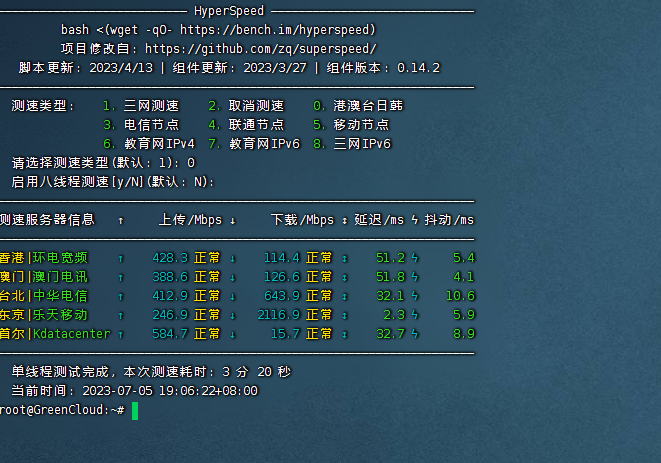Click the 请选择测速类型 prompt line

point(103,163)
